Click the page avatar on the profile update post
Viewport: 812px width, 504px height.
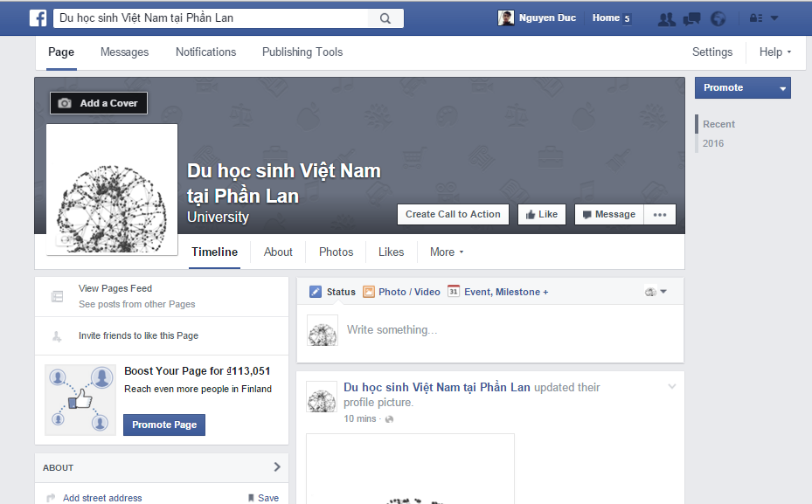pos(322,397)
